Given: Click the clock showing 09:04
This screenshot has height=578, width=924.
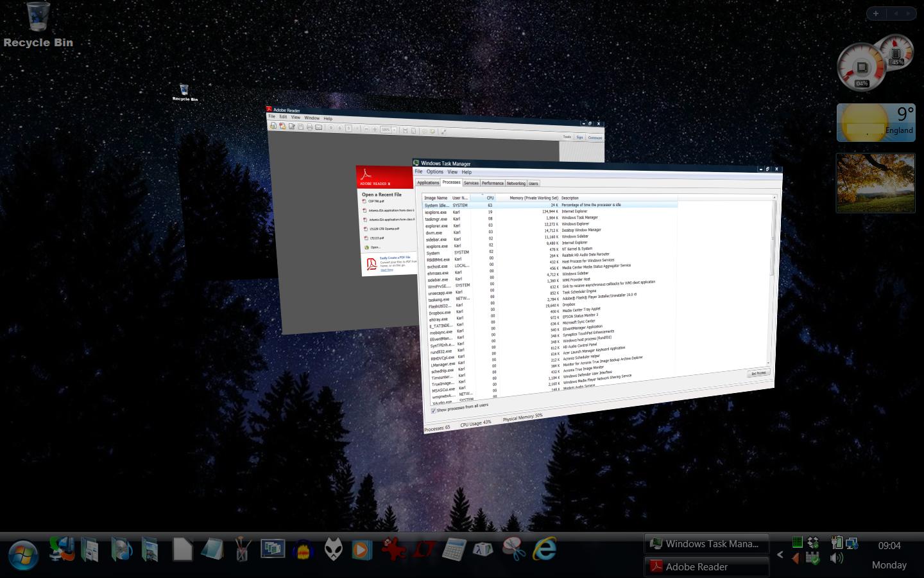Looking at the screenshot, I should (x=889, y=545).
